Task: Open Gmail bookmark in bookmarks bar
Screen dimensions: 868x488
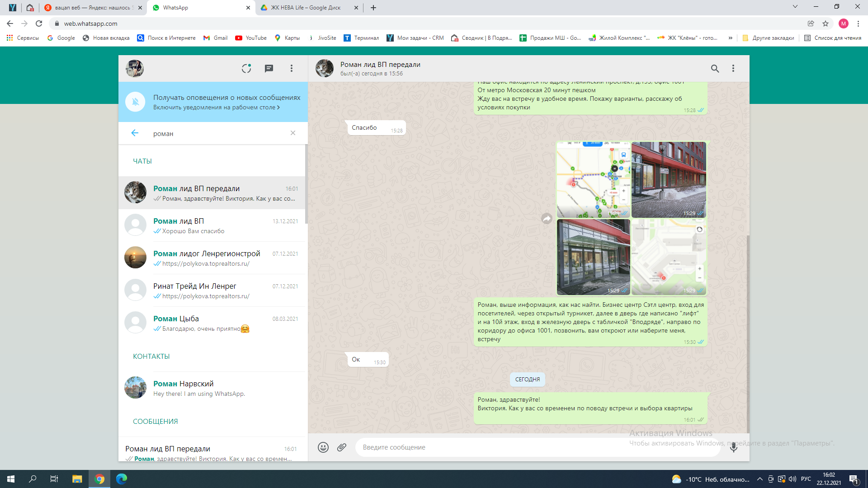Action: coord(216,38)
